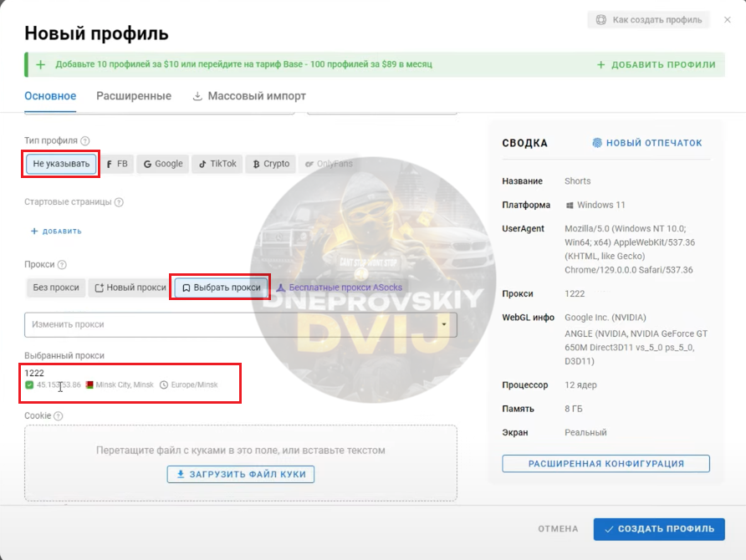Viewport: 746px width, 560px height.
Task: Open the Как создать профиль guide
Action: [x=649, y=20]
